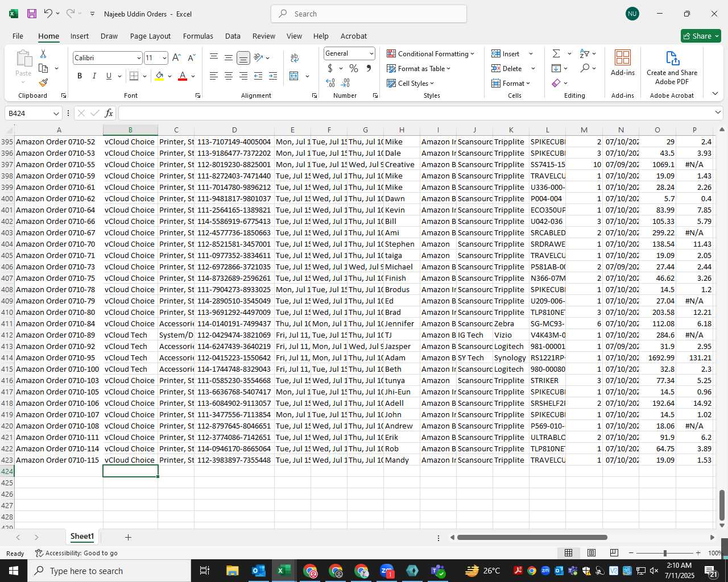This screenshot has height=582, width=728.
Task: Click the Clear eraser icon
Action: click(x=556, y=83)
